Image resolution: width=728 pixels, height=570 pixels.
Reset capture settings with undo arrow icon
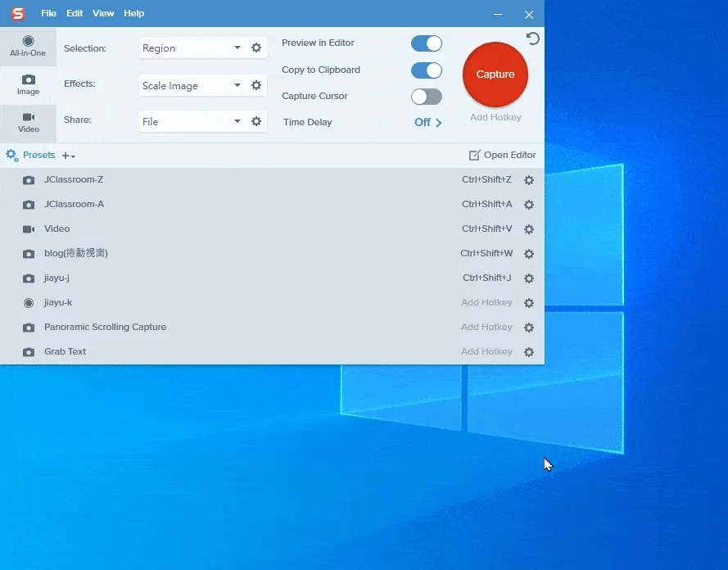pos(532,38)
